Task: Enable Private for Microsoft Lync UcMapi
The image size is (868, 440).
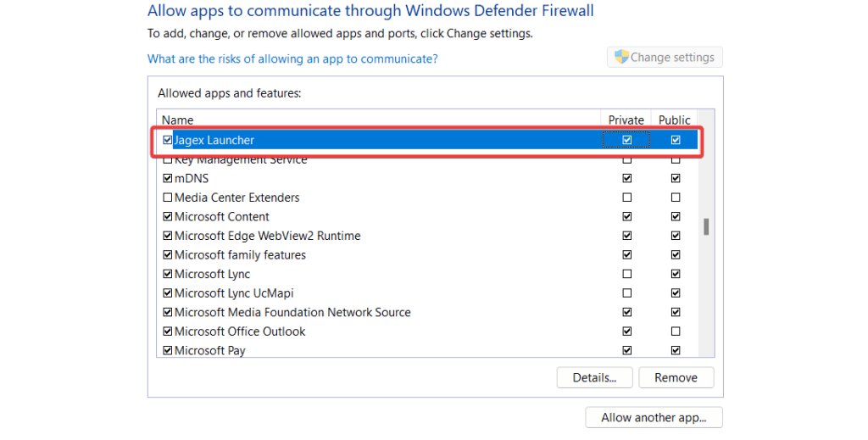Action: pos(626,293)
